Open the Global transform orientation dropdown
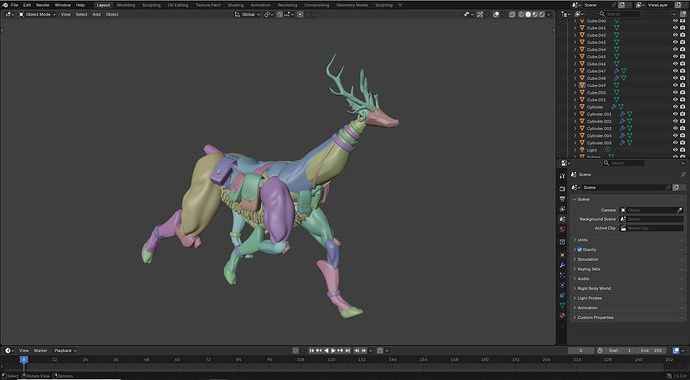 coord(247,14)
